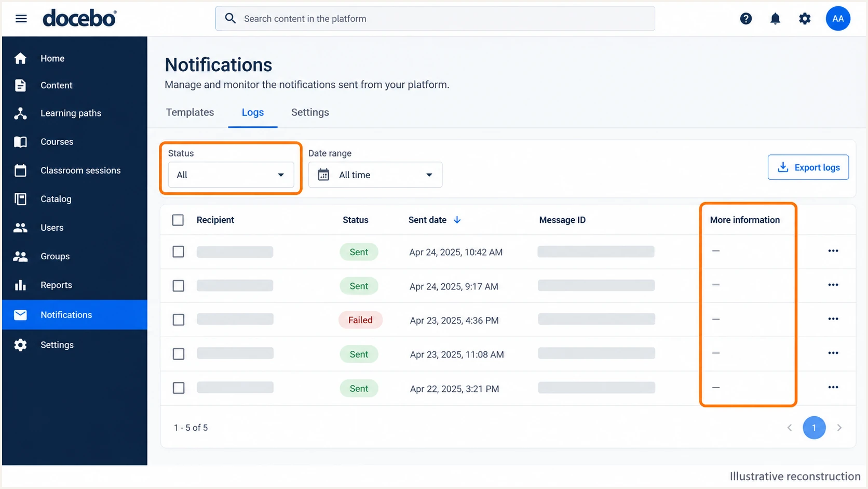Open the gear admin menu icon in header
This screenshot has height=489, width=868.
pos(805,19)
